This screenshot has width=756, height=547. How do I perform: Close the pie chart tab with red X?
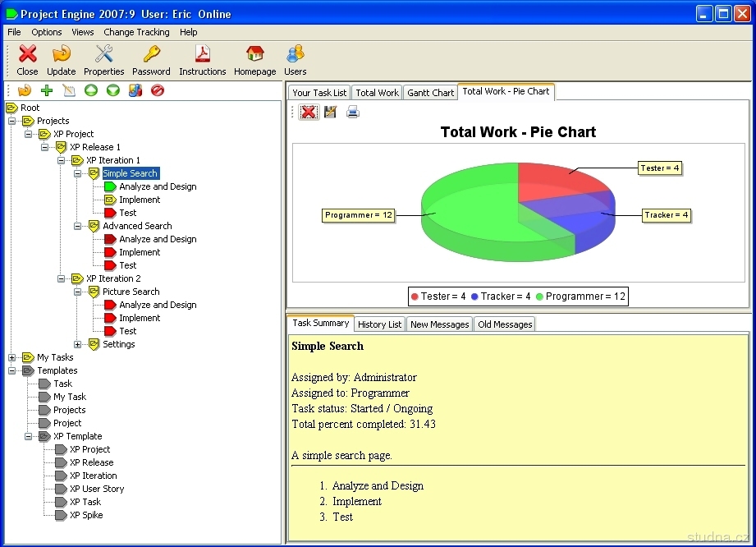point(309,113)
